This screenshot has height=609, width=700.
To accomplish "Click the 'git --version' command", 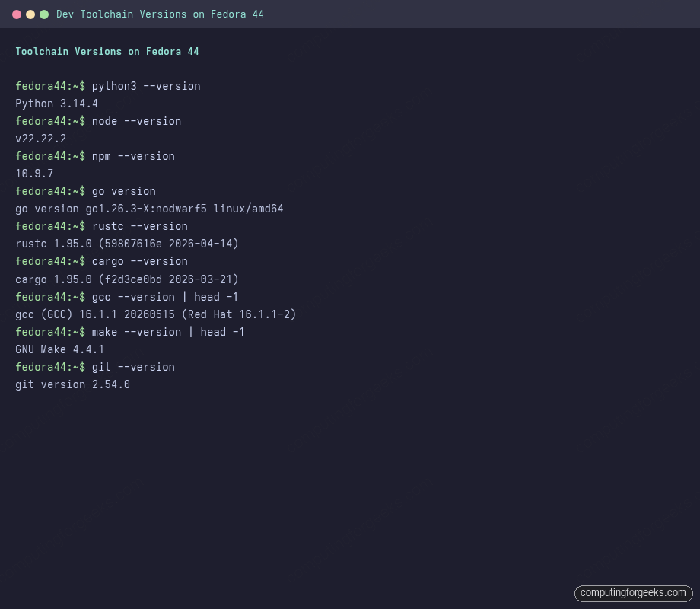I will click(x=133, y=367).
